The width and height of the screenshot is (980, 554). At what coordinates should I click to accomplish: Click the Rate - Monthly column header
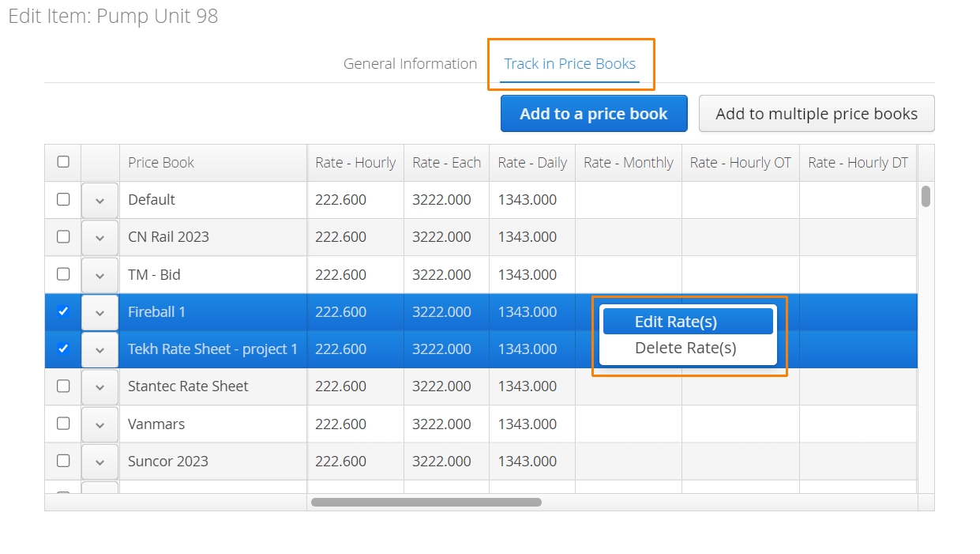(629, 163)
